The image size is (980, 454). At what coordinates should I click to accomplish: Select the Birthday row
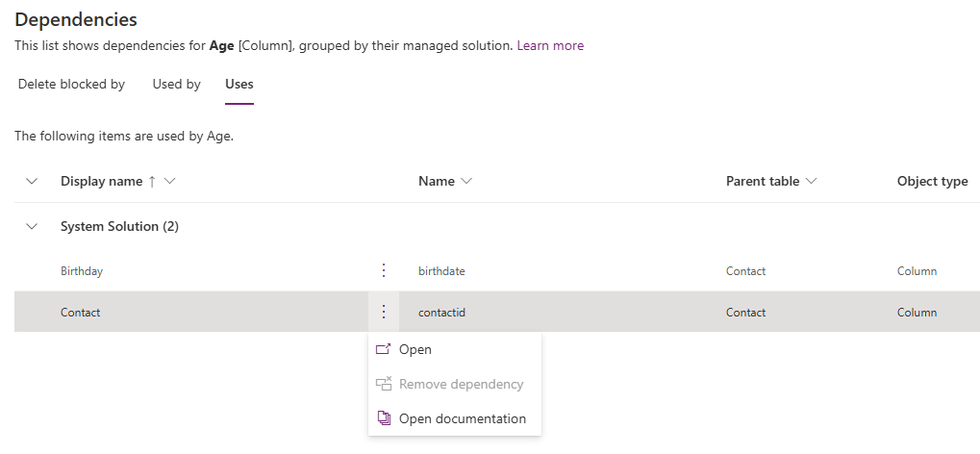tap(82, 271)
